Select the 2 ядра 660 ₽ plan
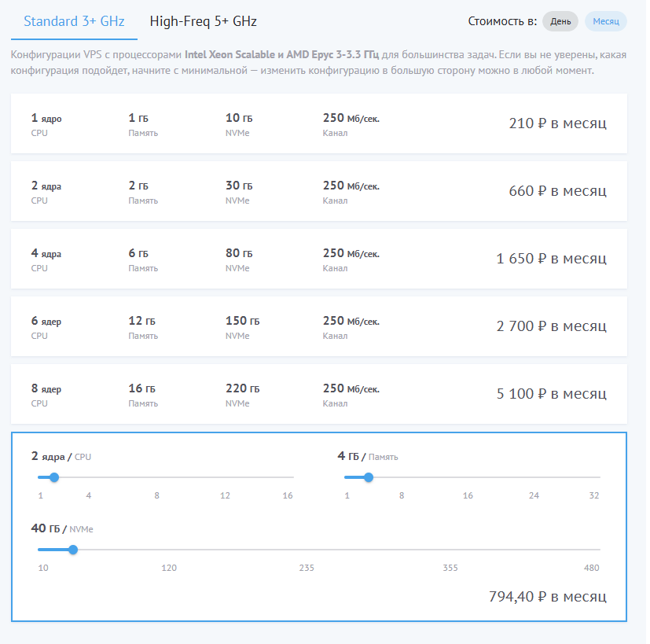Screen dimensions: 650x644 tap(318, 192)
